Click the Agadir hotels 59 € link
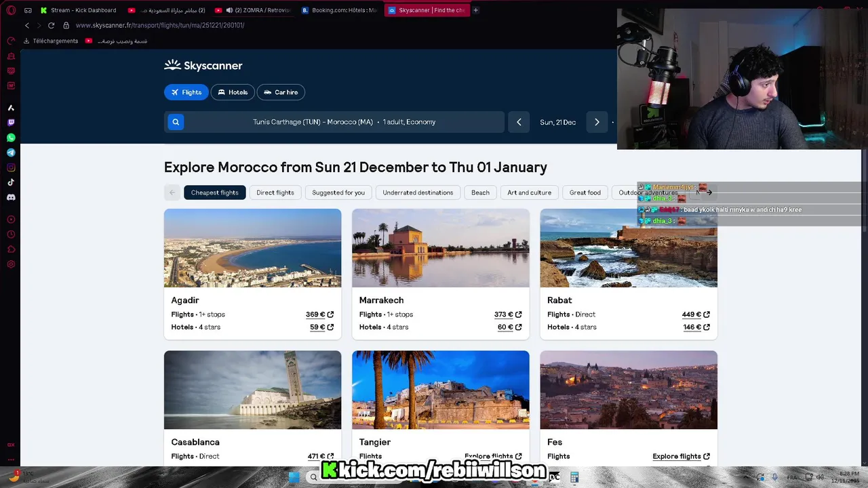The height and width of the screenshot is (488, 868). (322, 327)
